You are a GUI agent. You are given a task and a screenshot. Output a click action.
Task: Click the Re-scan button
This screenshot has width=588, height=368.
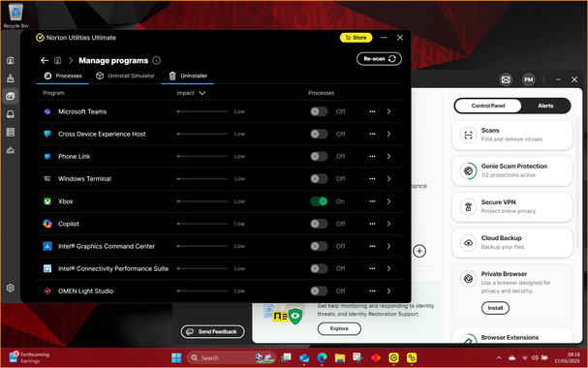pyautogui.click(x=379, y=59)
